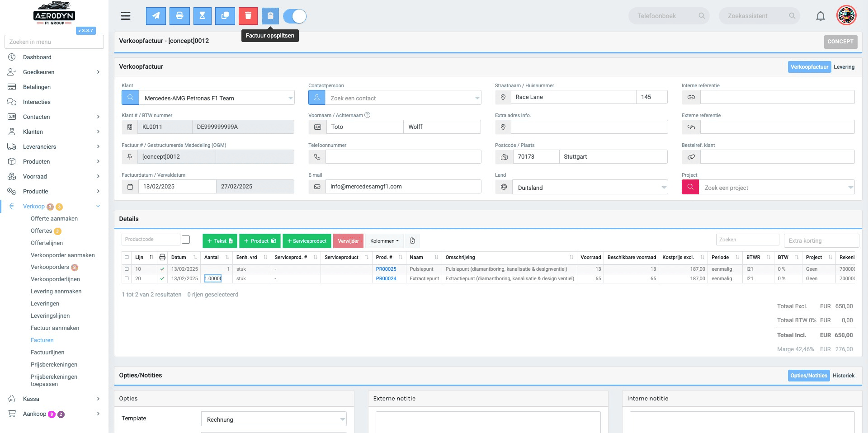Click the red Verwijder button
The height and width of the screenshot is (433, 868).
[x=348, y=241]
